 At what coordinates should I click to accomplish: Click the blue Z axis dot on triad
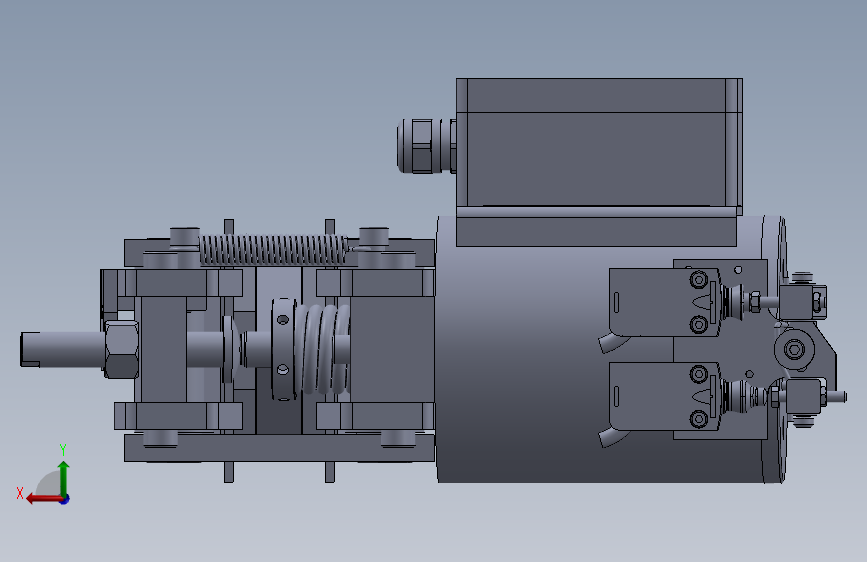65,499
